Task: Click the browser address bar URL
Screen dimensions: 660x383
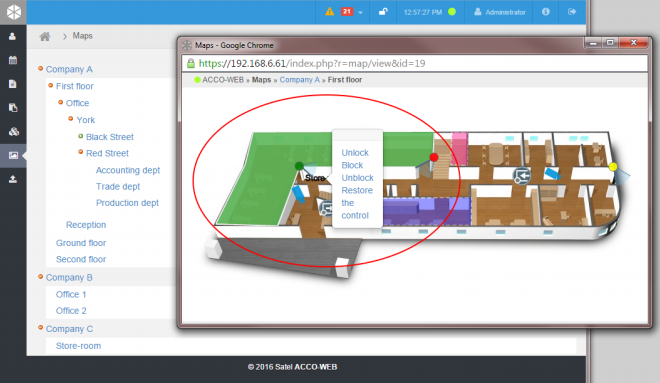Action: coord(312,64)
